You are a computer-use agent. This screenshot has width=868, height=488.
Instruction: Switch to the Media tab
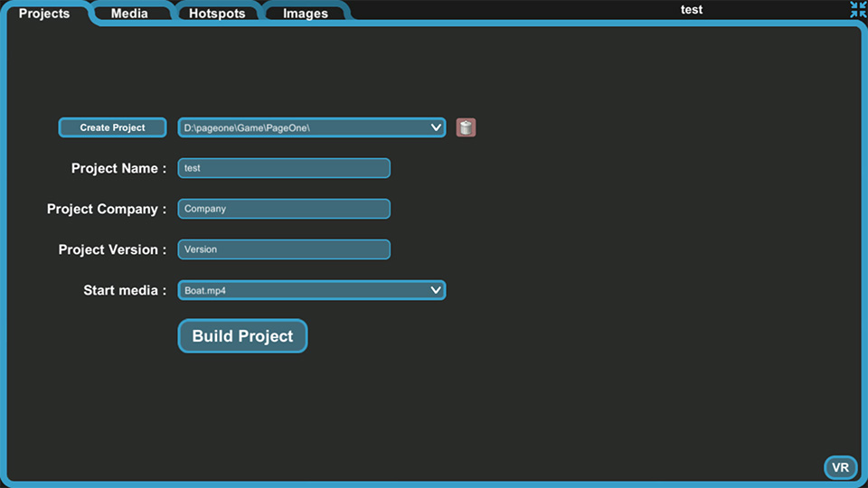point(129,14)
